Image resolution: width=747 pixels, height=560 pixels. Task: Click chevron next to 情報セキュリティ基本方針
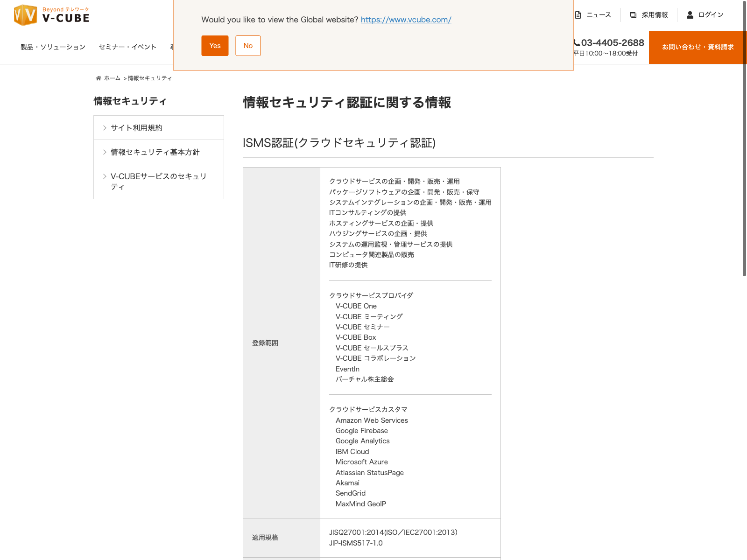pos(105,152)
